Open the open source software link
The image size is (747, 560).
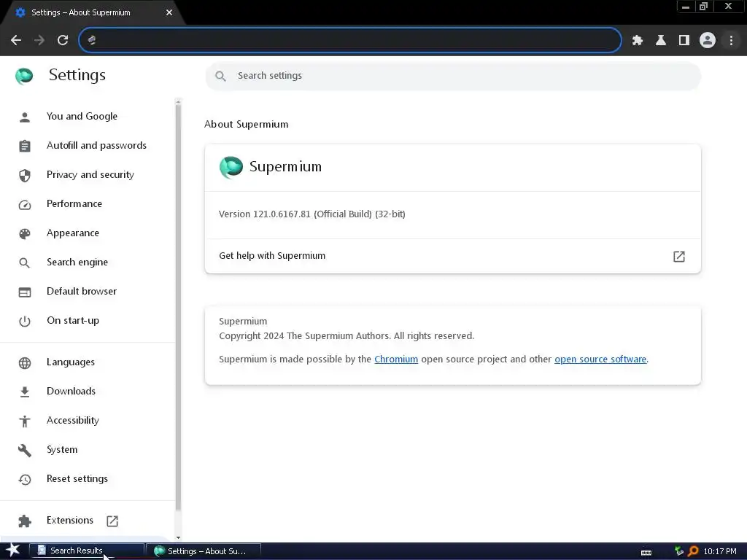600,359
